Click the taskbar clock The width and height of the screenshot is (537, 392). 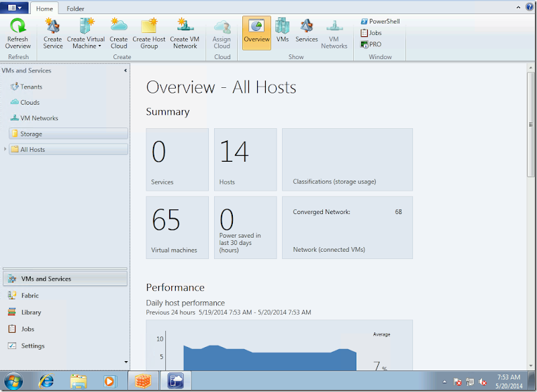tap(509, 381)
